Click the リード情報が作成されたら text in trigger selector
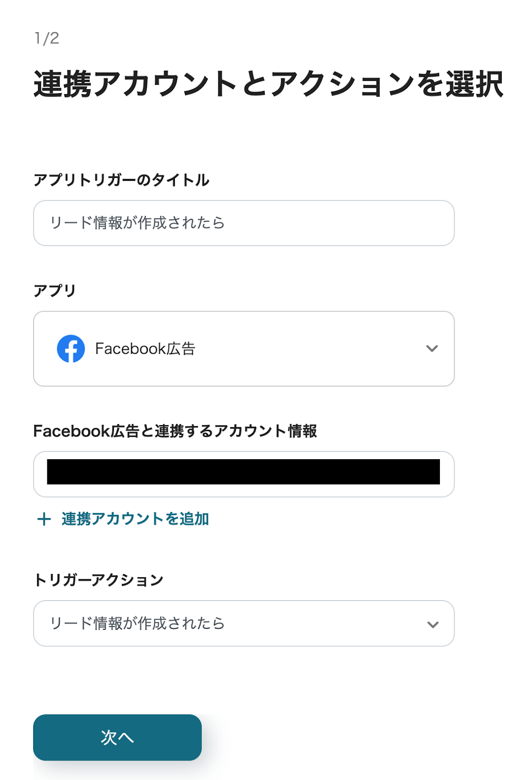 click(137, 624)
